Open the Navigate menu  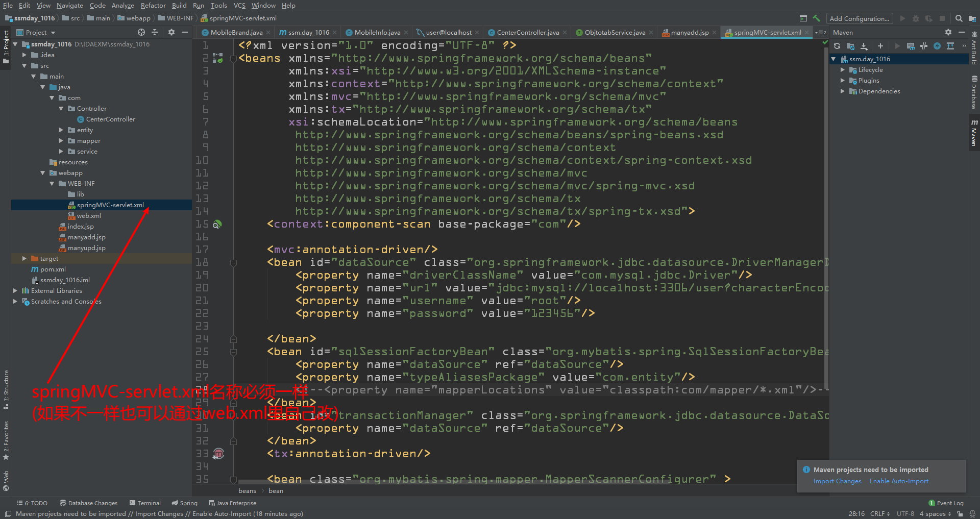(70, 5)
